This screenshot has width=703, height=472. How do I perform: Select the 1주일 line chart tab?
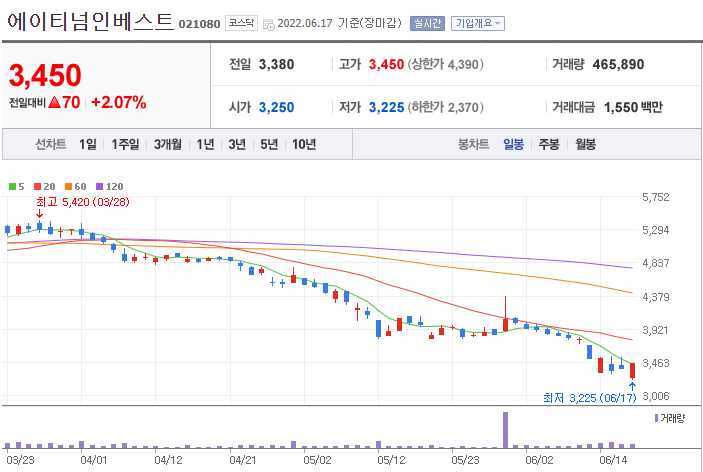(125, 144)
